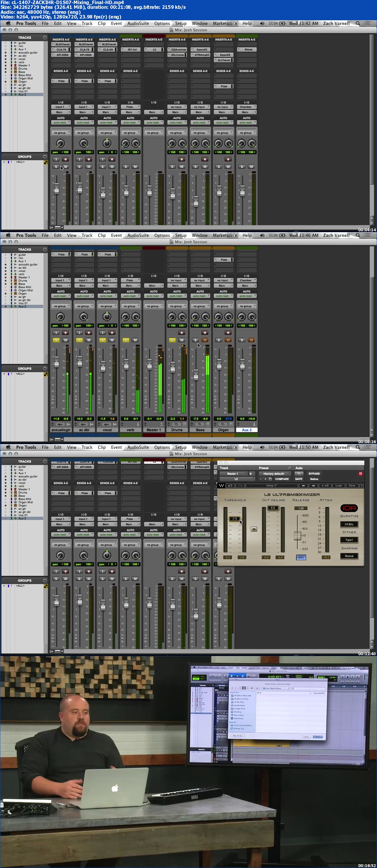The image size is (377, 868).
Task: Click the Save button in the L2 Waves toolbar
Action: pyautogui.click(x=352, y=486)
